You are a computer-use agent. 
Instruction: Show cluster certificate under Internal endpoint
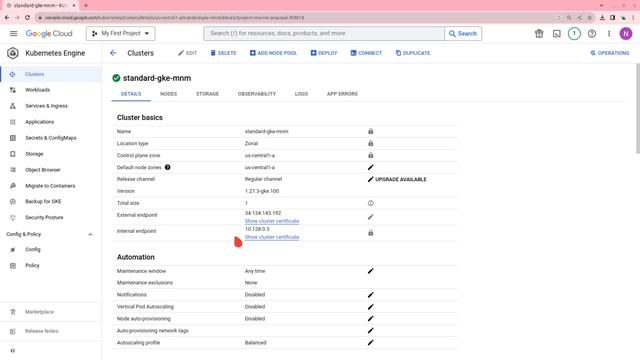pos(272,237)
